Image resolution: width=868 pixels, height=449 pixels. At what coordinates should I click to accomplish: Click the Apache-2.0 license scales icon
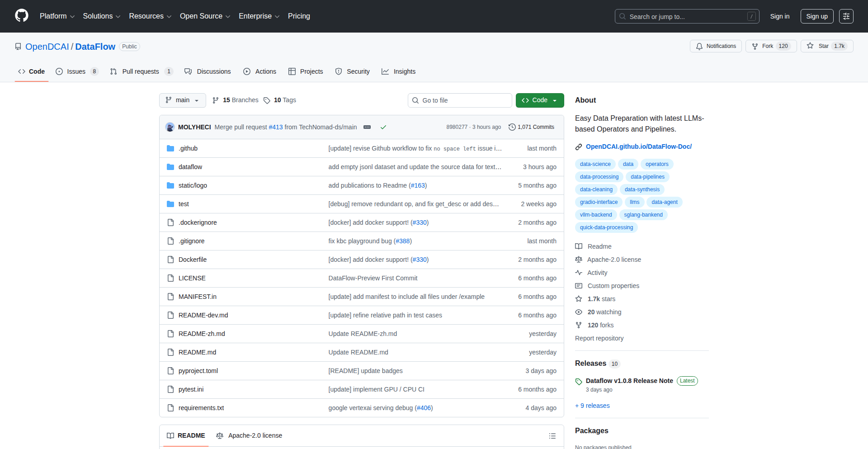tap(579, 260)
